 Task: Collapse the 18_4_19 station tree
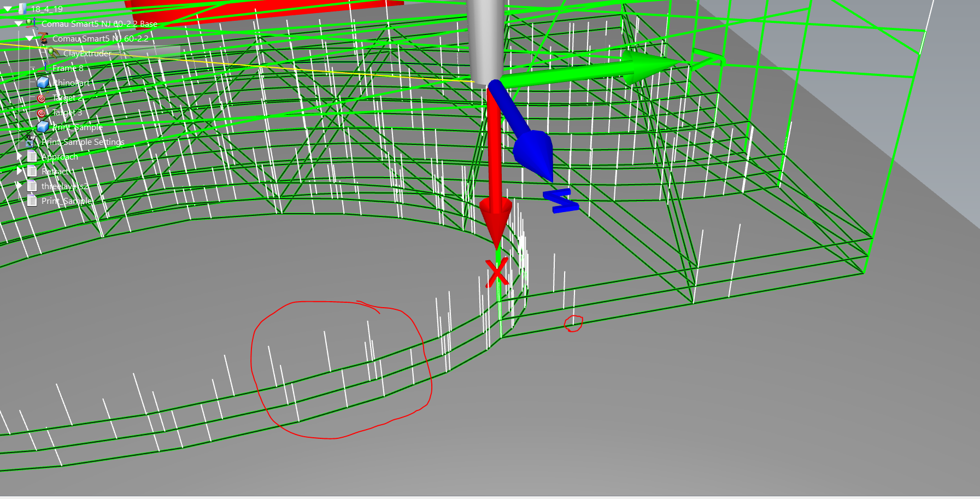click(x=8, y=9)
